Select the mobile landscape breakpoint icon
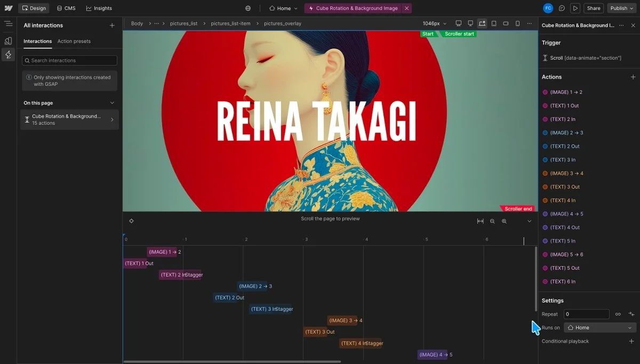Viewport: 640px width, 364px height. pyautogui.click(x=506, y=23)
